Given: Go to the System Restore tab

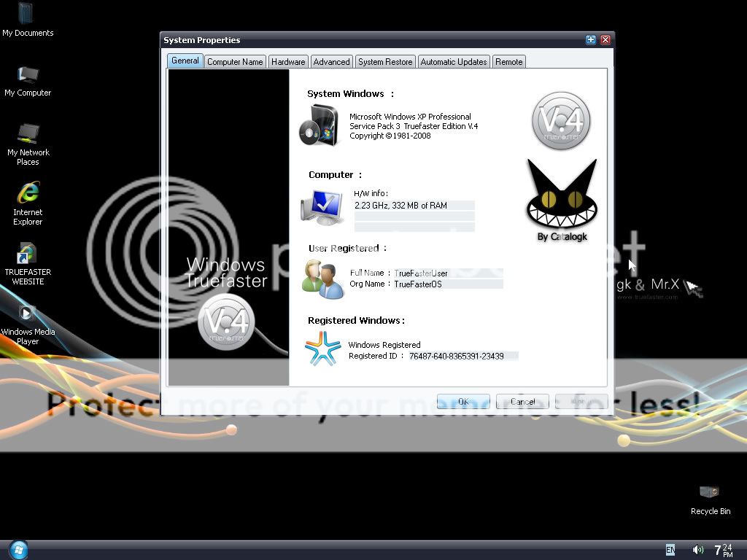Looking at the screenshot, I should (x=385, y=62).
